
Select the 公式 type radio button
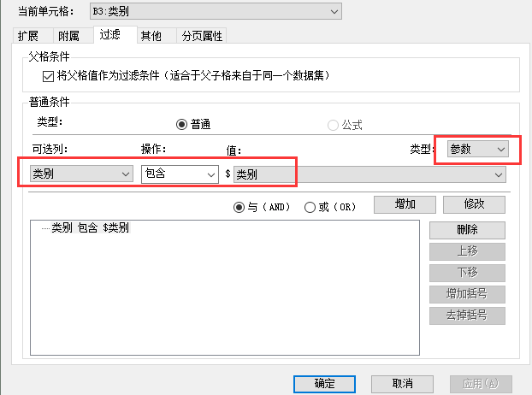click(333, 125)
